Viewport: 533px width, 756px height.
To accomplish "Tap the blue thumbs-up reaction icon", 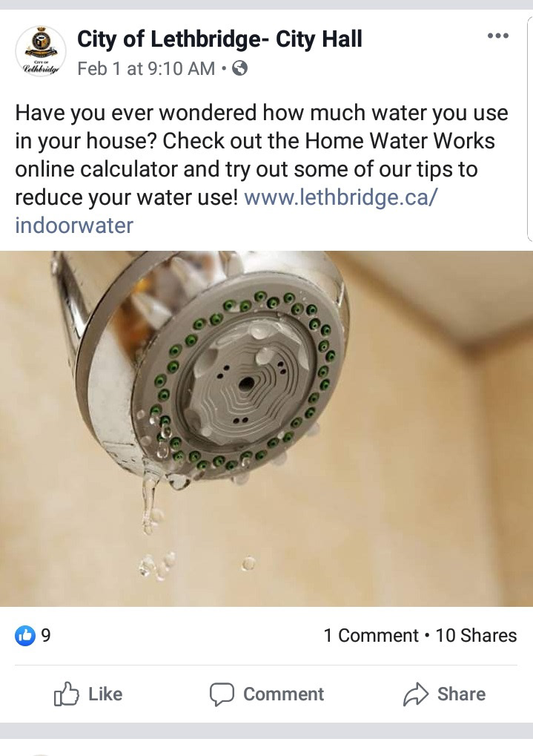I will [x=25, y=636].
